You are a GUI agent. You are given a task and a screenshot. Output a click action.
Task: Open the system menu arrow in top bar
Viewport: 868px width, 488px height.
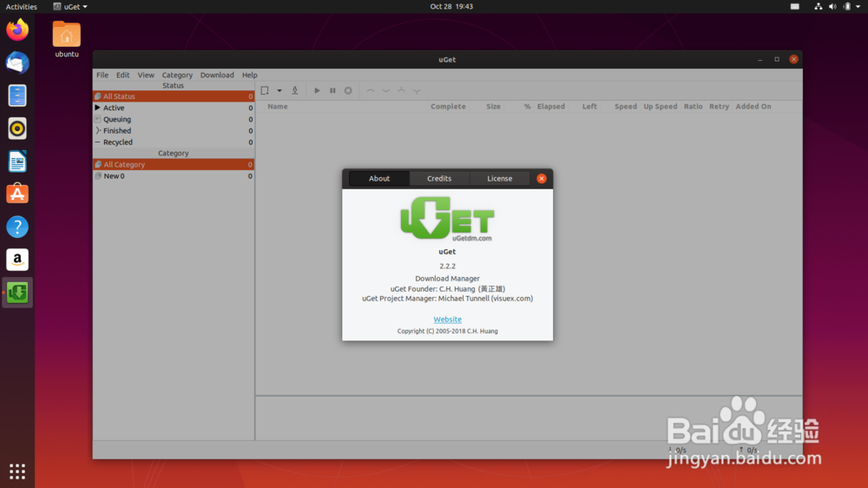click(858, 7)
